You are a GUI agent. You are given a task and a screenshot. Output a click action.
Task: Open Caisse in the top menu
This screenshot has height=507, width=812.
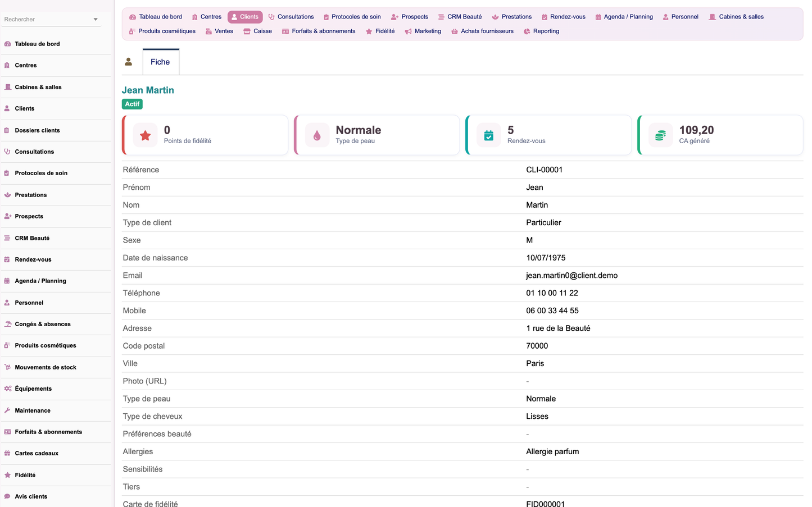258,31
